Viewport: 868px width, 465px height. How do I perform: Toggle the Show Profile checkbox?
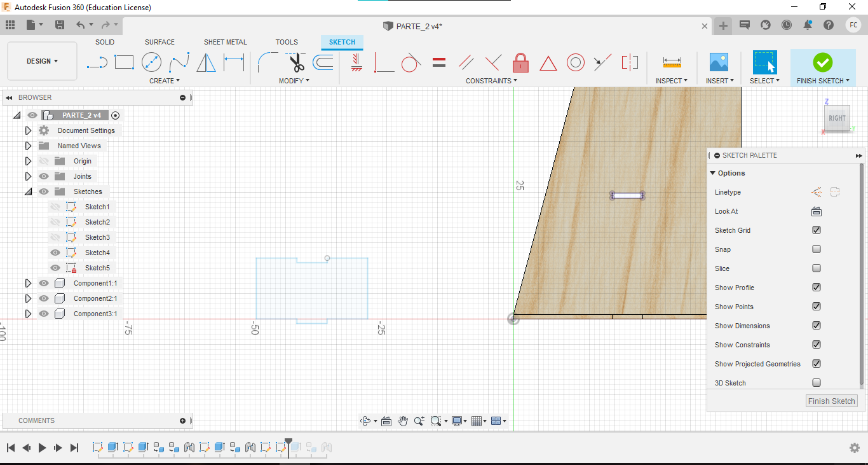point(817,288)
